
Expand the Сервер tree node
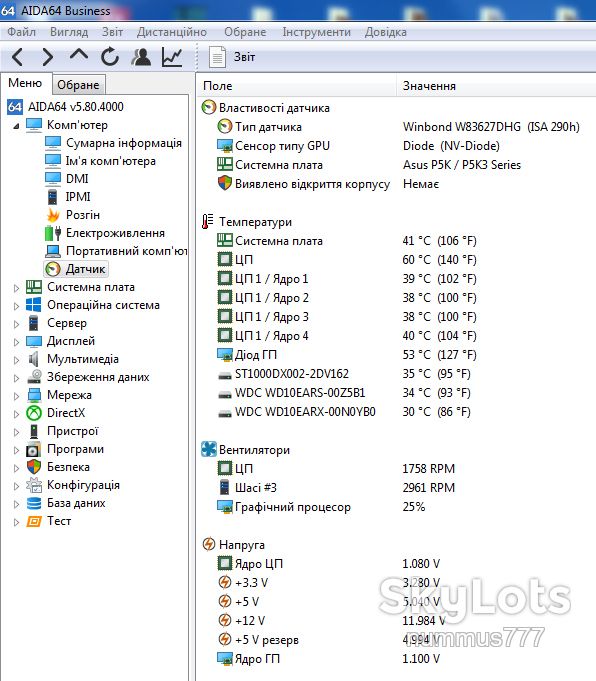pyautogui.click(x=16, y=324)
